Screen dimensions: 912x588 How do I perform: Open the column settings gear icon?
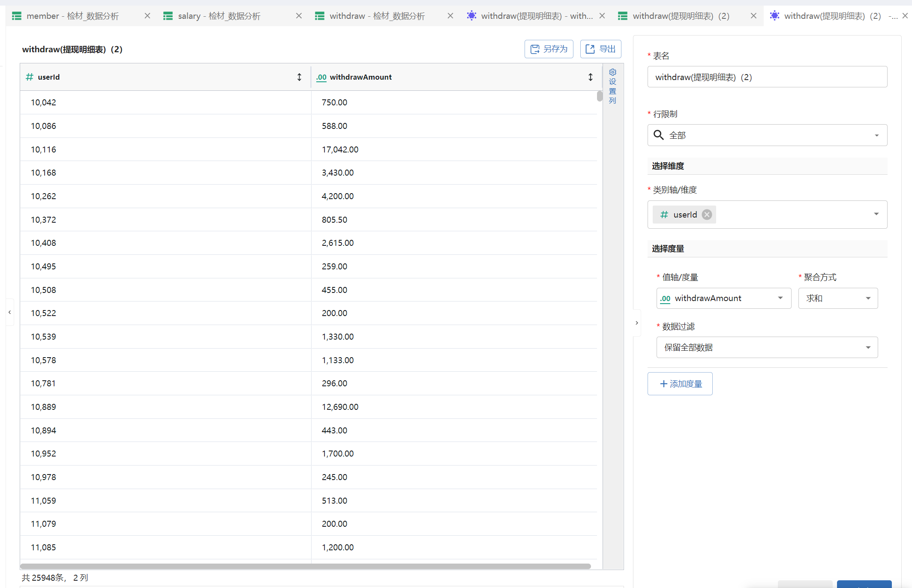pyautogui.click(x=612, y=72)
